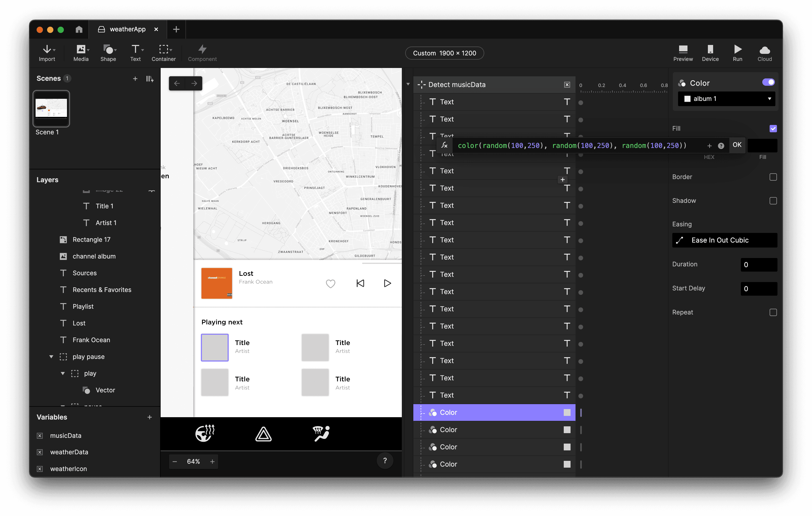Image resolution: width=812 pixels, height=516 pixels.
Task: Open the Device mirror icon
Action: click(710, 53)
